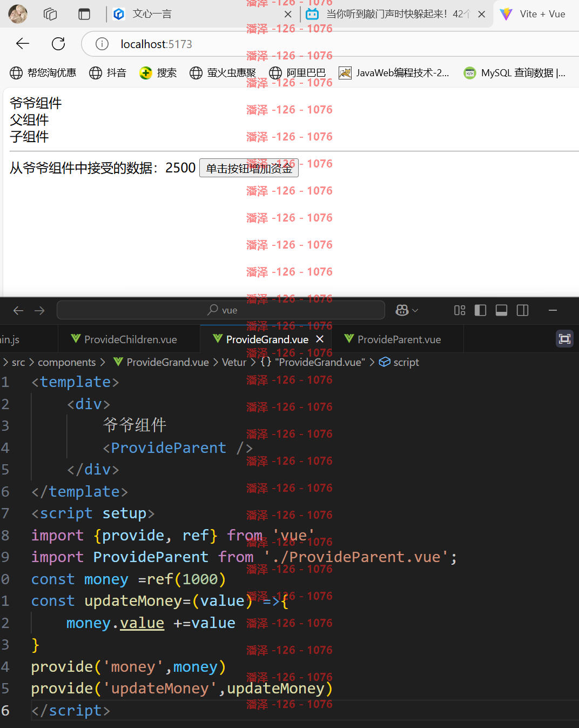Click the src breadcrumb
This screenshot has height=728, width=579.
click(18, 362)
